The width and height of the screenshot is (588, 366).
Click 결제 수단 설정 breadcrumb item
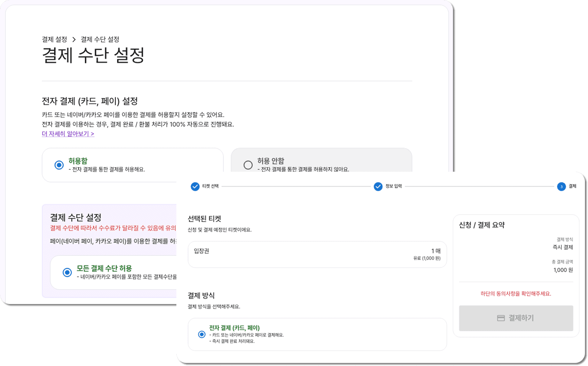pyautogui.click(x=100, y=39)
